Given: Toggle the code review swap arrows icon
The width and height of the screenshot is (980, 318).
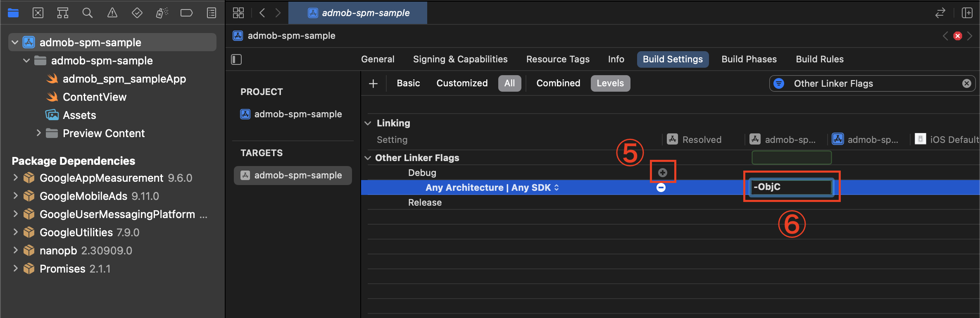Looking at the screenshot, I should point(940,13).
